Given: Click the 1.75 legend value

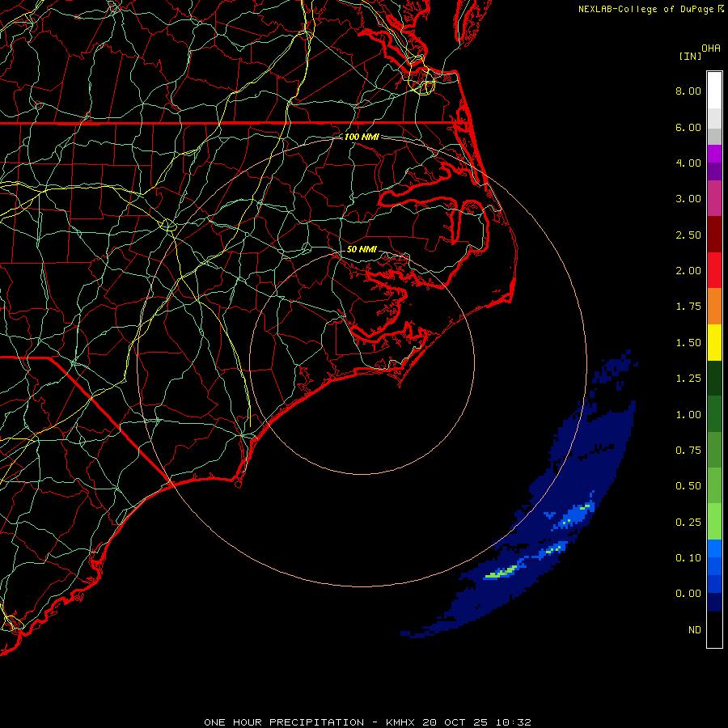Looking at the screenshot, I should pos(688,307).
